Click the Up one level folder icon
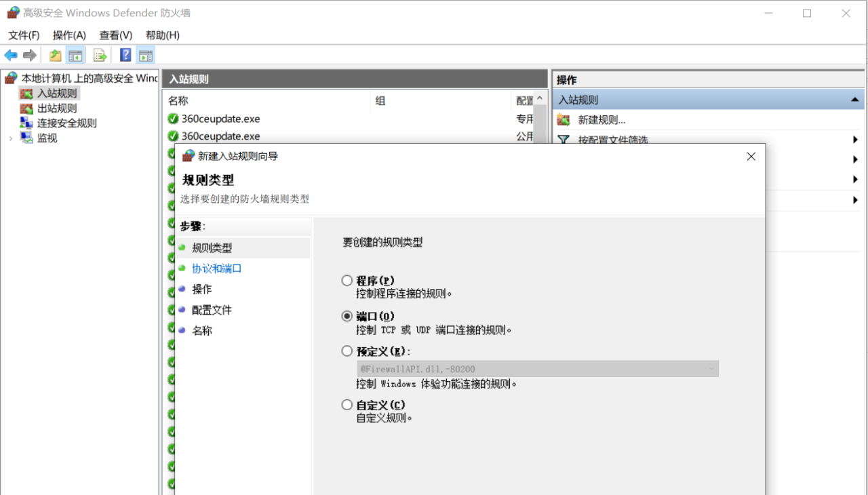The image size is (868, 495). (56, 56)
